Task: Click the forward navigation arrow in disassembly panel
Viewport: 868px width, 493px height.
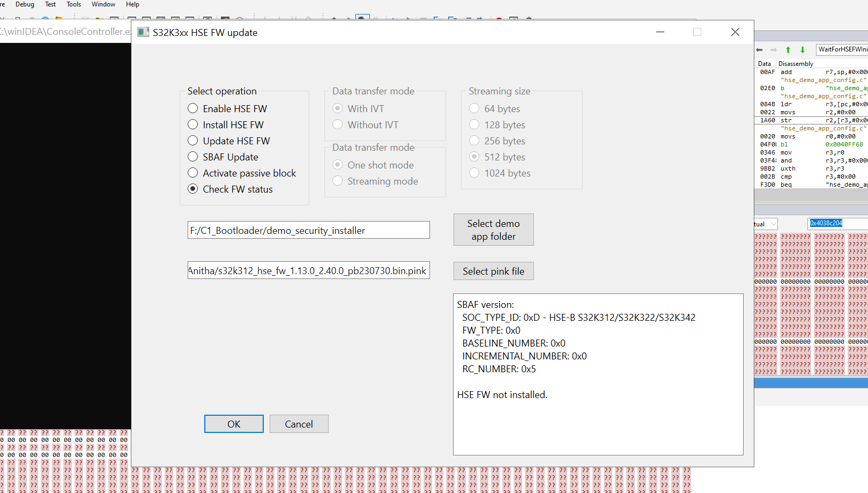Action: coord(773,49)
